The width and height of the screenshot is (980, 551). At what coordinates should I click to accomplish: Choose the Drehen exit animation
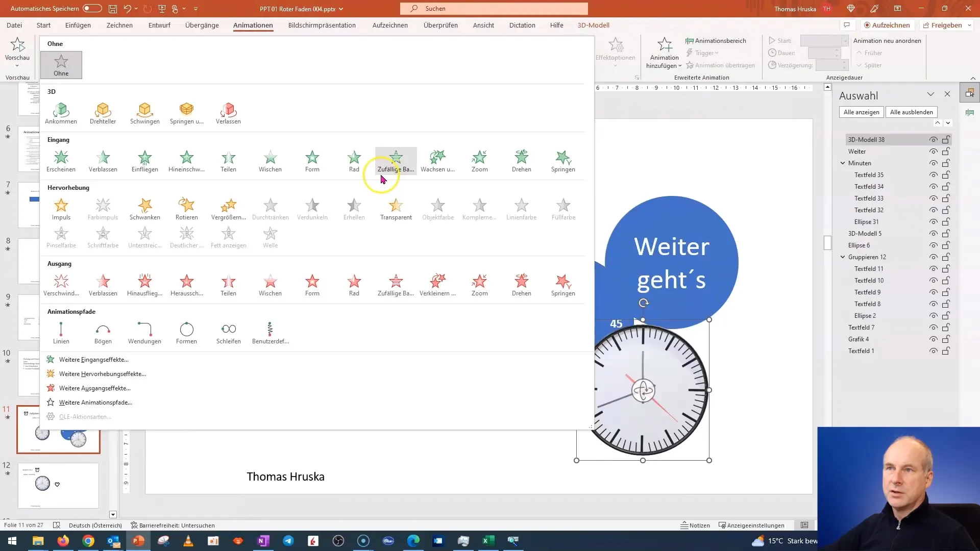(x=521, y=285)
